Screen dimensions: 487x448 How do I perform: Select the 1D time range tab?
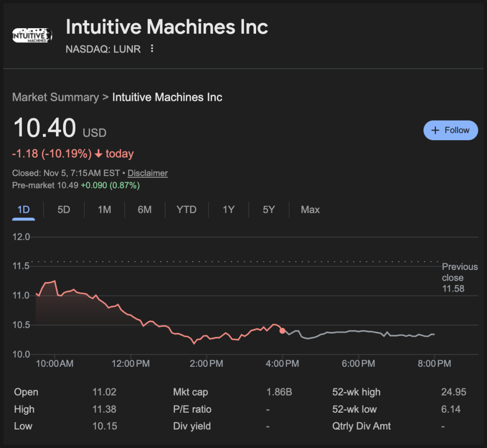tap(23, 209)
